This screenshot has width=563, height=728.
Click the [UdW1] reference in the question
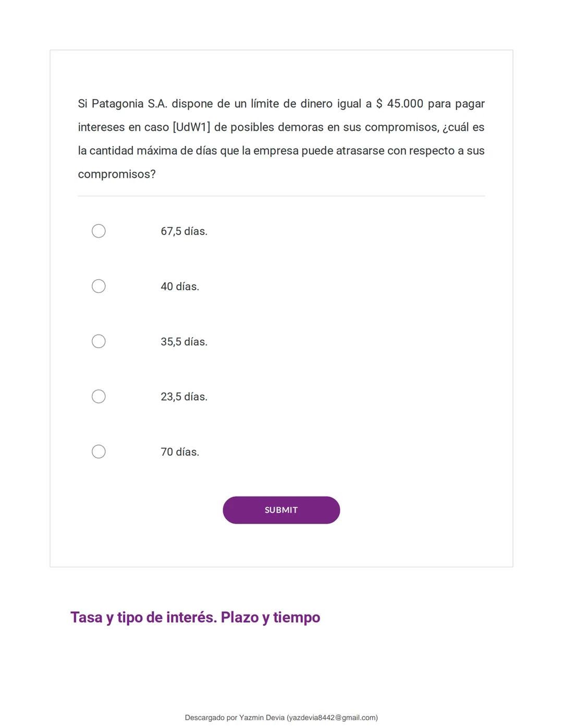coord(191,127)
